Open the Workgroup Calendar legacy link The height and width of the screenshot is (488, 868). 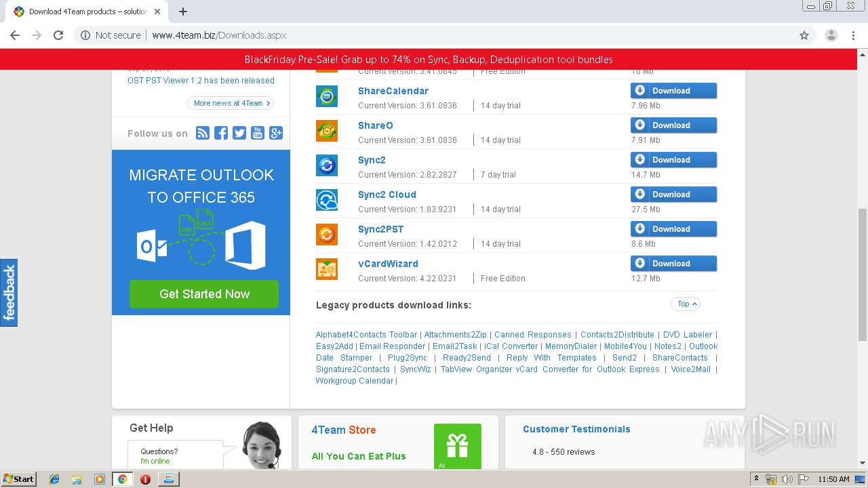pos(354,381)
